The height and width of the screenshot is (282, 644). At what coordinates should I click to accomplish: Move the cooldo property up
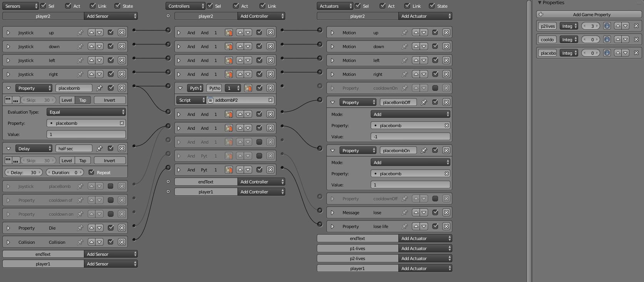point(618,39)
